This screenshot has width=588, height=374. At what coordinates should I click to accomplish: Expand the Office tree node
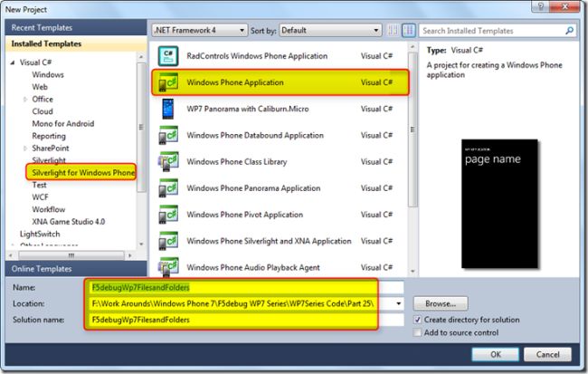[25, 99]
